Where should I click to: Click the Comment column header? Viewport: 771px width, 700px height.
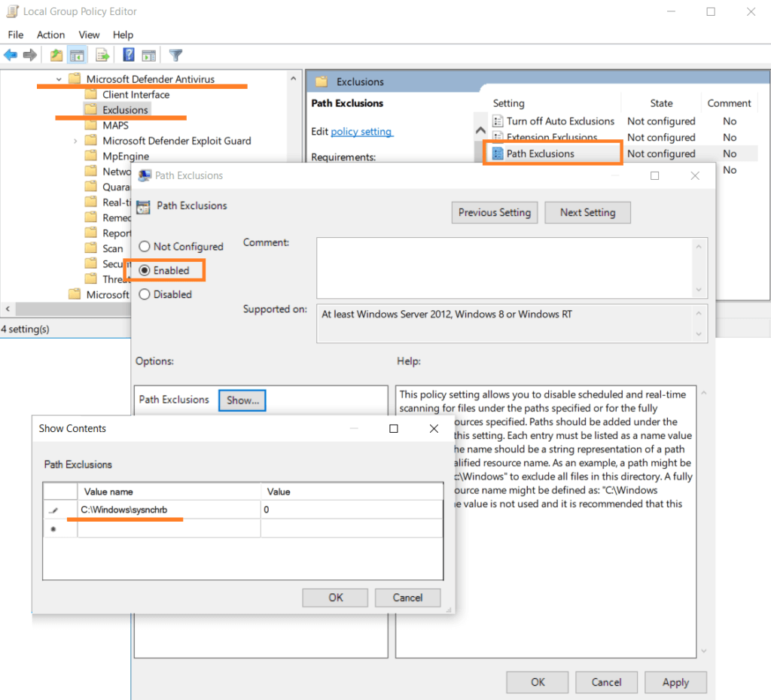tap(729, 103)
